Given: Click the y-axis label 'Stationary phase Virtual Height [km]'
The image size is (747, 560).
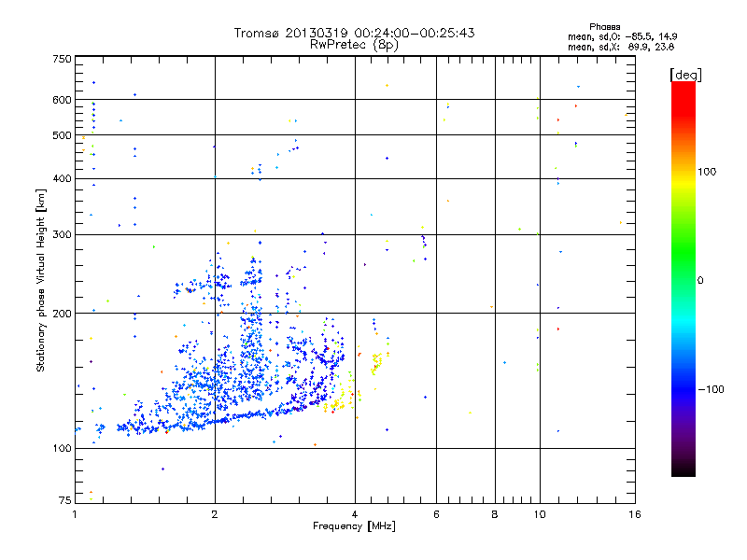Looking at the screenshot, I should 41,280.
